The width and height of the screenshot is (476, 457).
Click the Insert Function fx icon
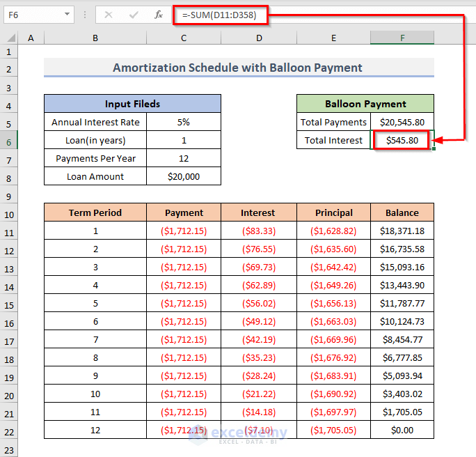159,14
